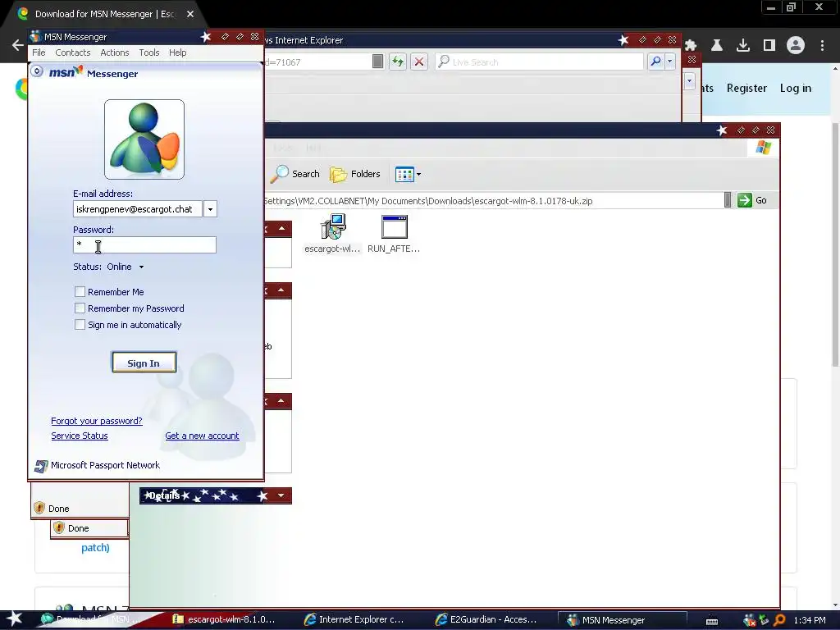This screenshot has height=630, width=840.
Task: Focus the Live Search box
Action: [540, 62]
